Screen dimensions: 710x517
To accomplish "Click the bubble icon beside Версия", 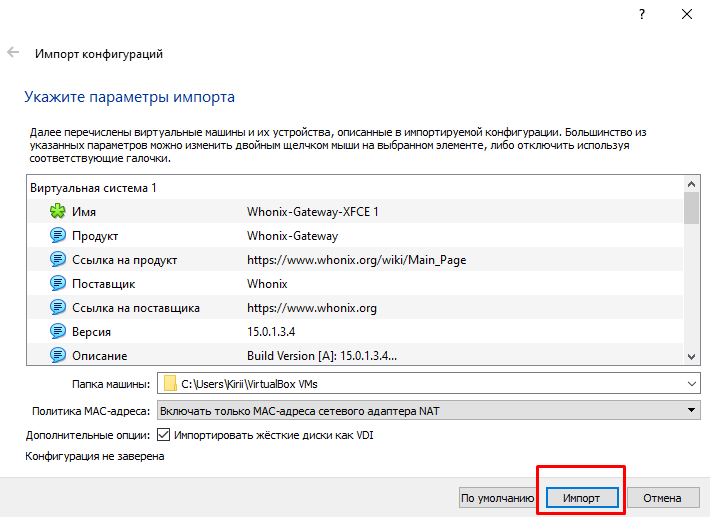I will coord(58,331).
